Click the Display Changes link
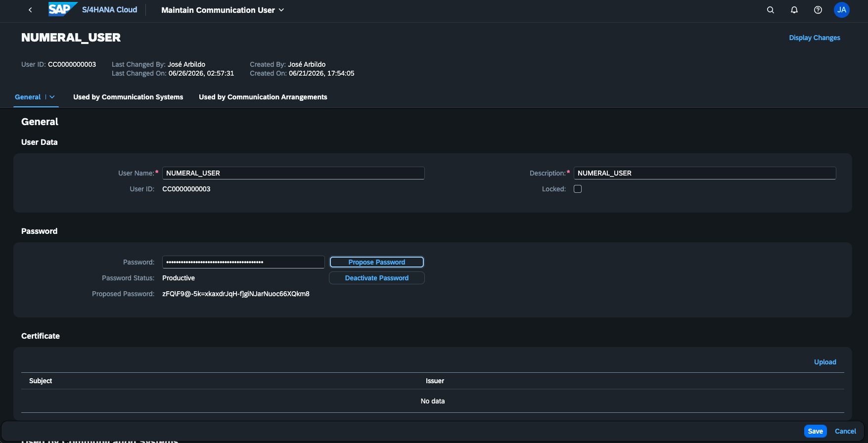The height and width of the screenshot is (443, 868). (x=815, y=38)
